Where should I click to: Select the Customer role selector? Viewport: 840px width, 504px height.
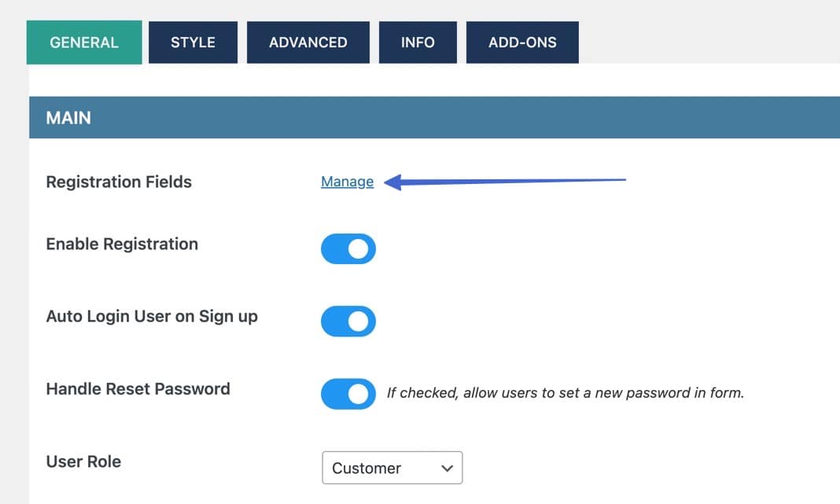click(x=392, y=468)
